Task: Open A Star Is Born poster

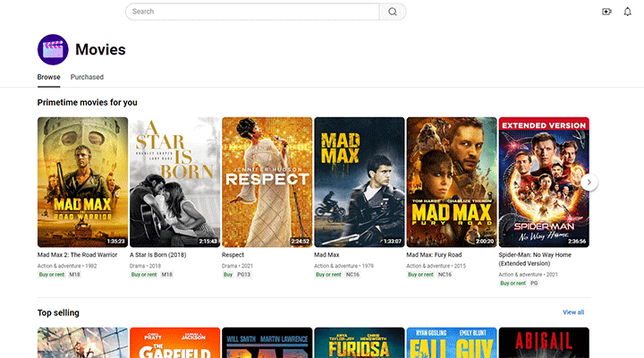Action: (174, 182)
